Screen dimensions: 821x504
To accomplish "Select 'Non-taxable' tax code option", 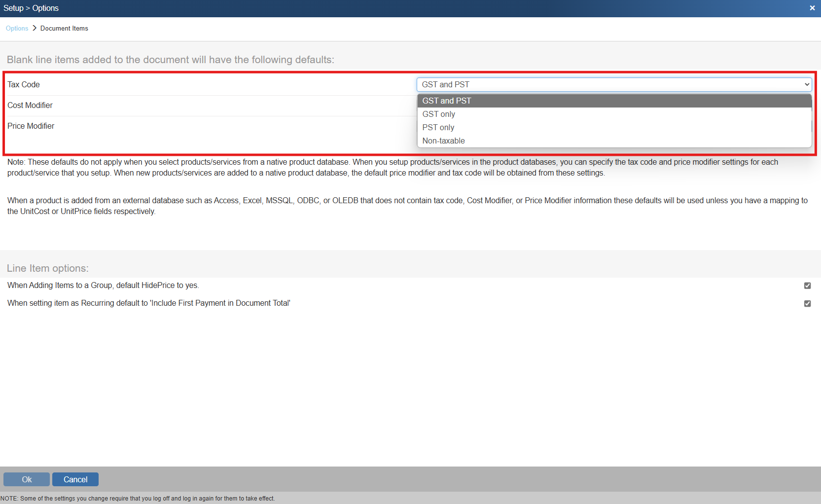I will point(444,141).
